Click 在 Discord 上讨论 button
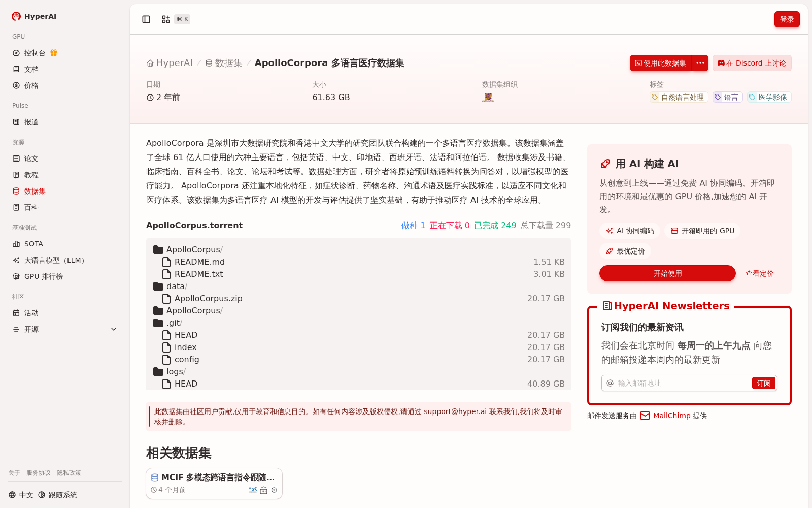 point(752,63)
